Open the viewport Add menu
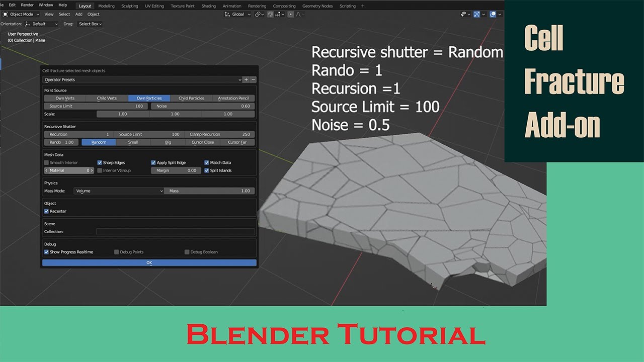 [79, 14]
